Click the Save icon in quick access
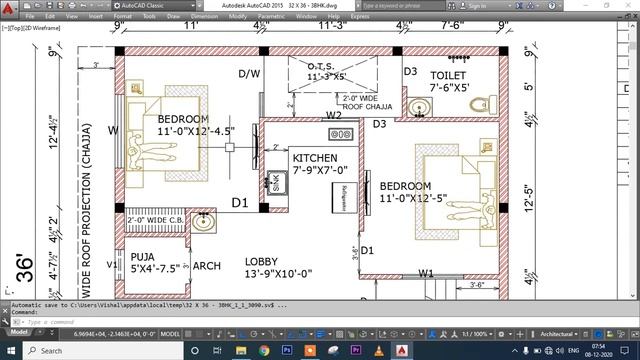This screenshot has width=640, height=360. [49, 6]
